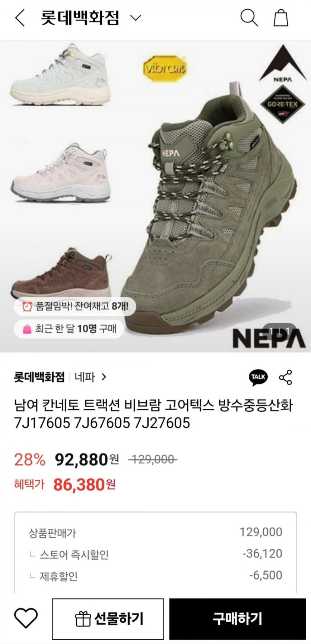Tap the 최근 한 달 10명 구매 badge
The image size is (311, 644).
[69, 329]
